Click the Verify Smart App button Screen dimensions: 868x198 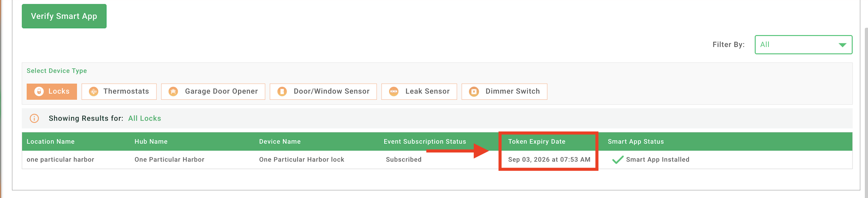(x=64, y=16)
